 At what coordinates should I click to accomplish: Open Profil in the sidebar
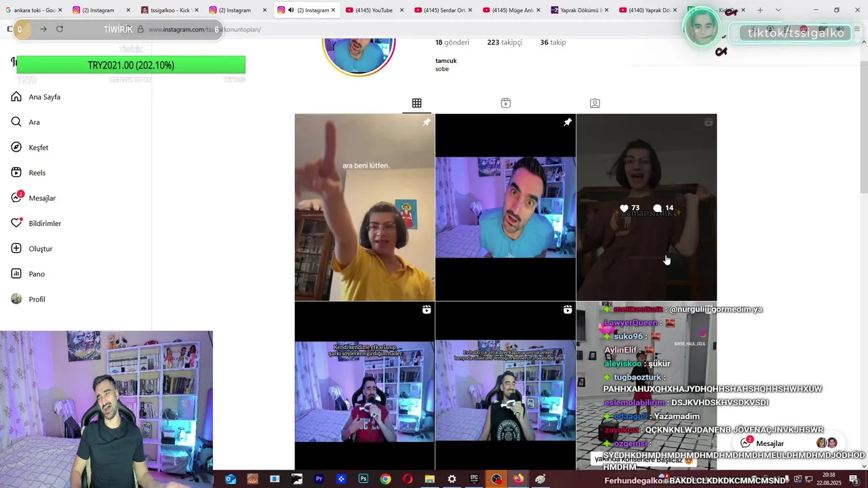(28, 300)
